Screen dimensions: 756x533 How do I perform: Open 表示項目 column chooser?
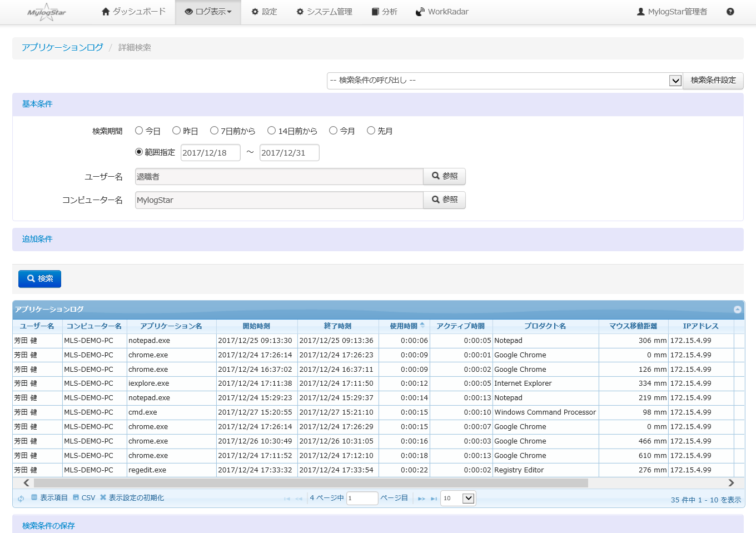click(49, 498)
